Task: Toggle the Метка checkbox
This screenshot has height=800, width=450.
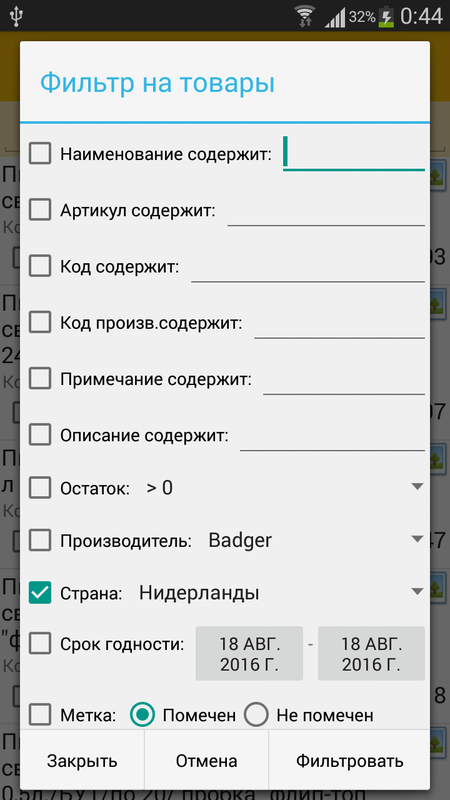Action: (x=40, y=714)
